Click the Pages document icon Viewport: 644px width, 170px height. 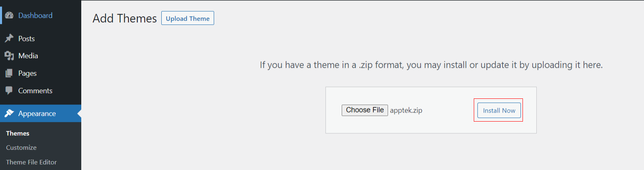tap(9, 73)
